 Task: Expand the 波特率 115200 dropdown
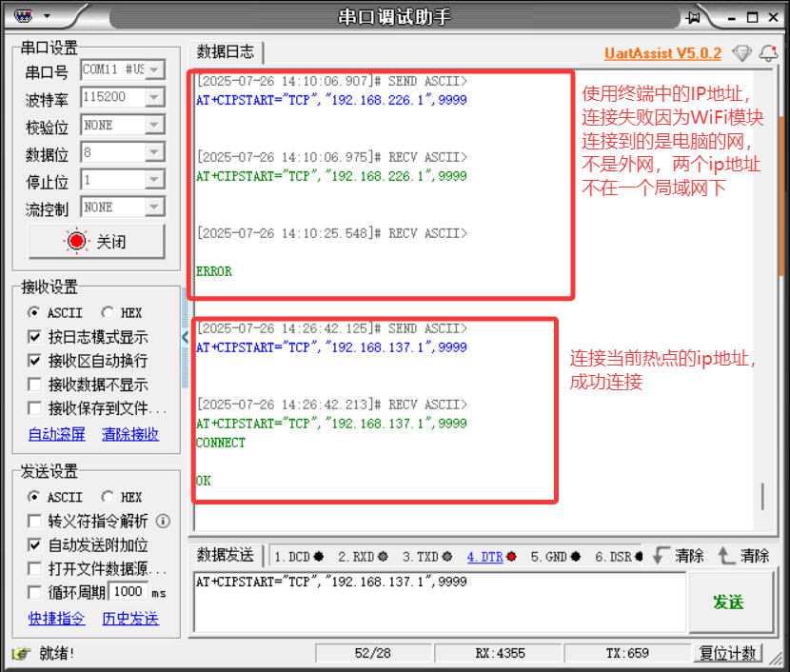(155, 97)
